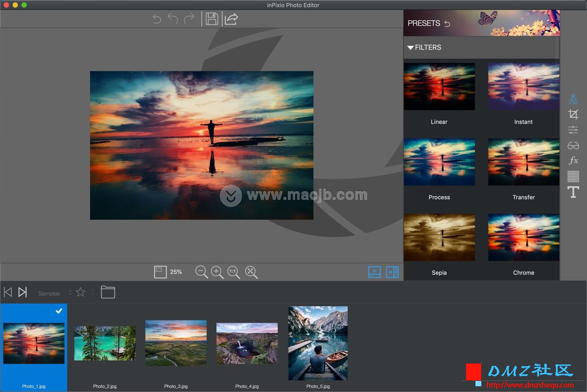Select Photo_3.jpg thumbnail in filmstrip
This screenshot has height=392, width=587.
coord(176,343)
